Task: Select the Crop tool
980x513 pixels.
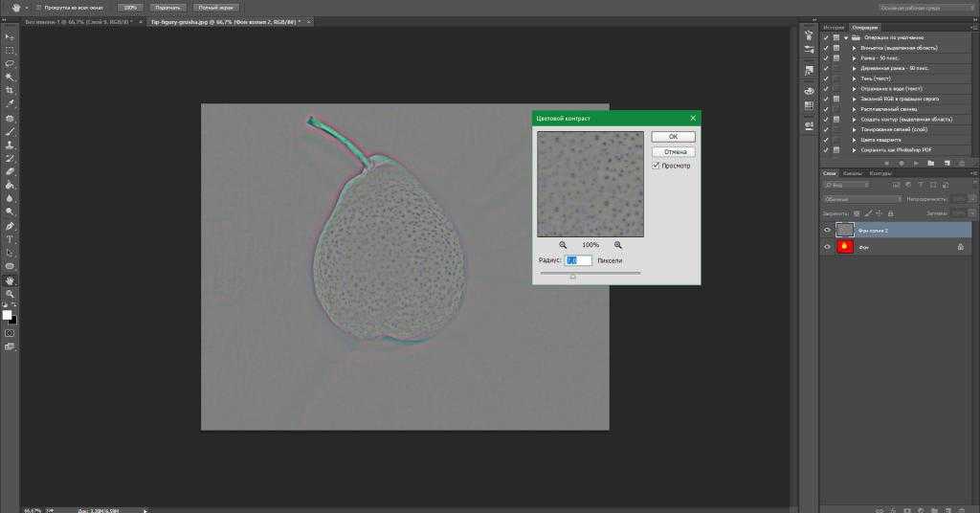Action: tap(10, 90)
